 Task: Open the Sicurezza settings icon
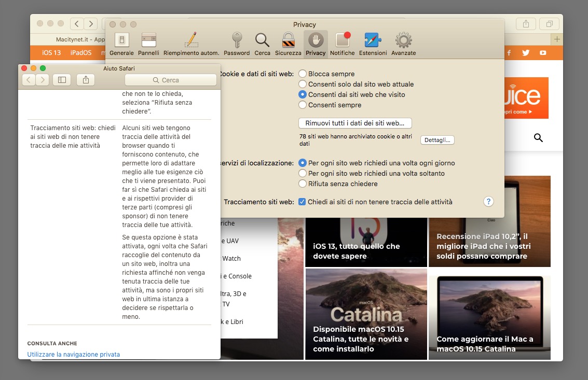288,43
